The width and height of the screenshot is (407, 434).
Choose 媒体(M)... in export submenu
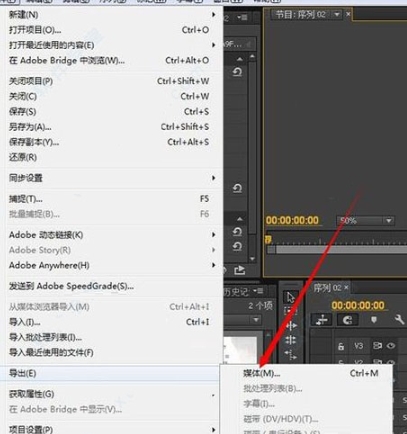click(x=307, y=373)
